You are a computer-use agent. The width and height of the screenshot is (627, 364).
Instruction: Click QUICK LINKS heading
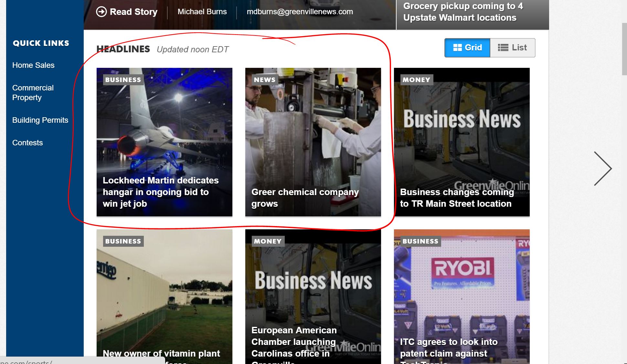point(41,43)
